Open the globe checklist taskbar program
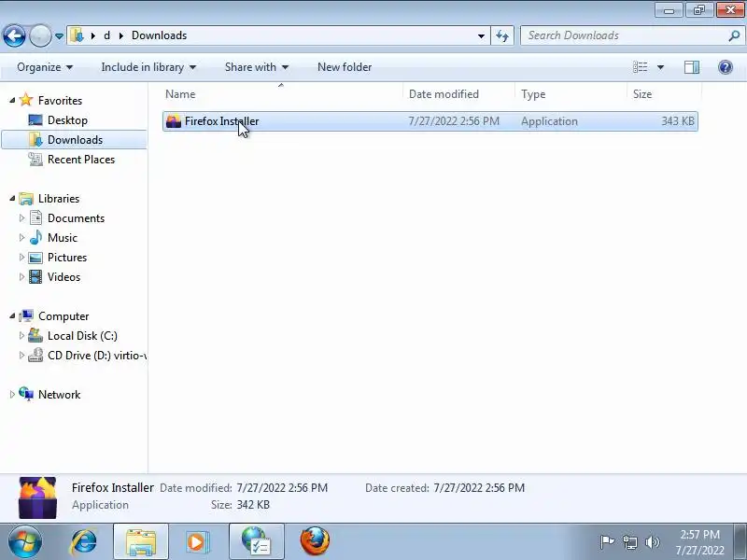This screenshot has height=560, width=747. click(256, 541)
